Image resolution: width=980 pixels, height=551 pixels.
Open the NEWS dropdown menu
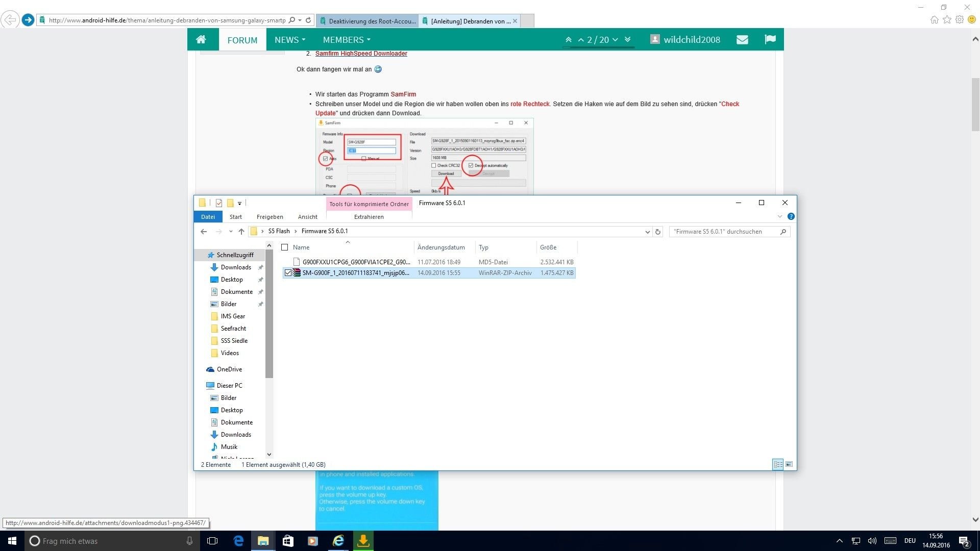click(290, 40)
